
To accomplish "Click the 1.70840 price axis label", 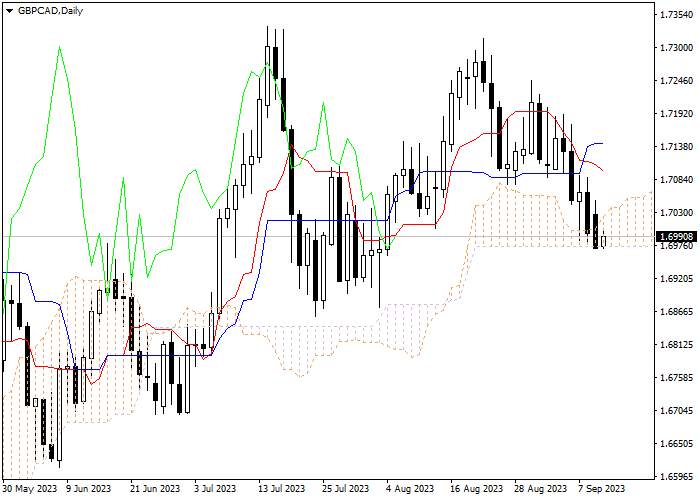I will 676,180.
